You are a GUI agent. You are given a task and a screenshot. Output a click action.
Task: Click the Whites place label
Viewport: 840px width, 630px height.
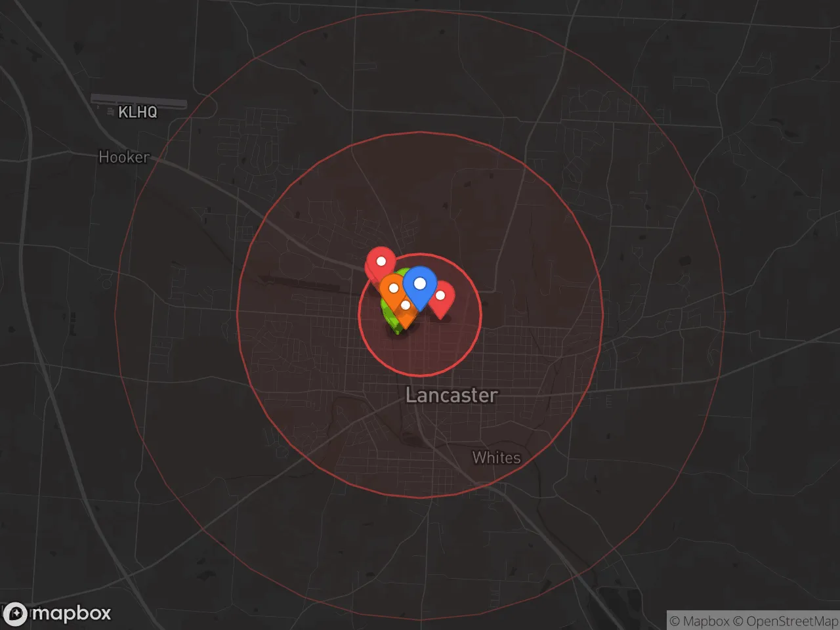point(496,457)
